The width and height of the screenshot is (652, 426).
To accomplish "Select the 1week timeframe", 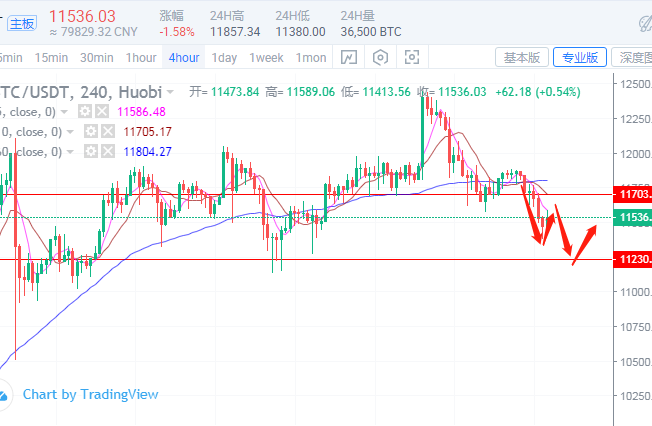I will tap(266, 57).
